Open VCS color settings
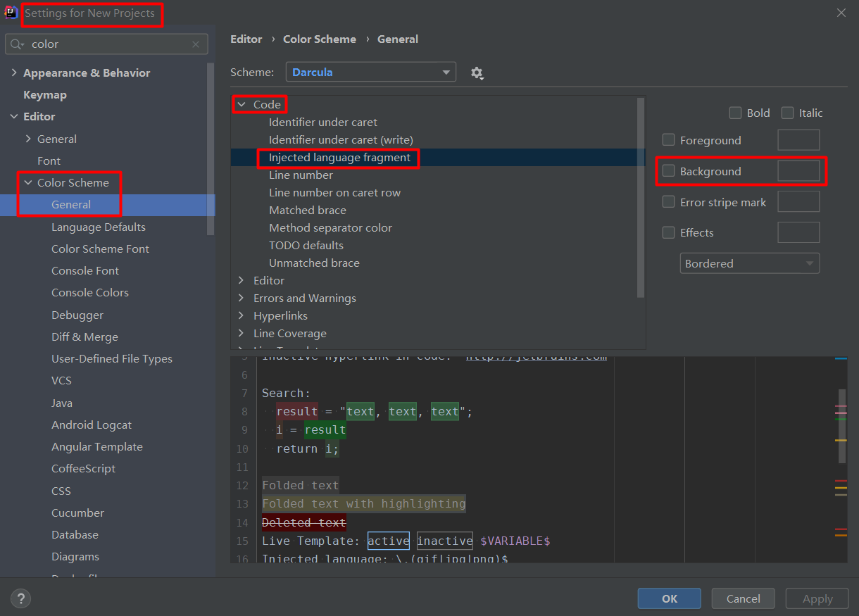The width and height of the screenshot is (859, 616). [61, 380]
